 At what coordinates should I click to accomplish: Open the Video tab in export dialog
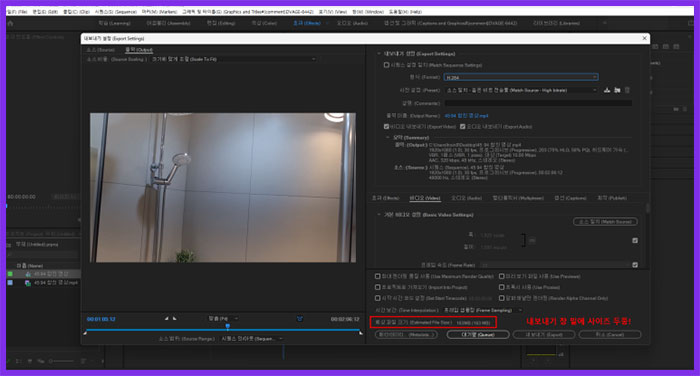point(425,198)
